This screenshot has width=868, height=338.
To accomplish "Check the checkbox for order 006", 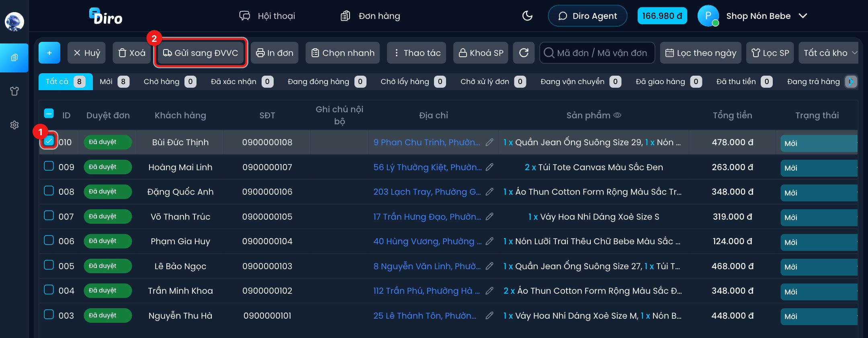I will (x=49, y=240).
